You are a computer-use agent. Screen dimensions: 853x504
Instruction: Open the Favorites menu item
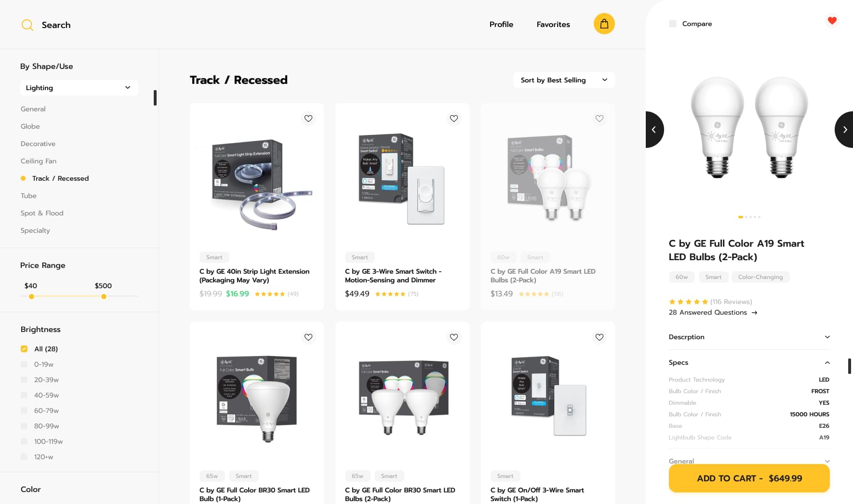click(x=553, y=24)
